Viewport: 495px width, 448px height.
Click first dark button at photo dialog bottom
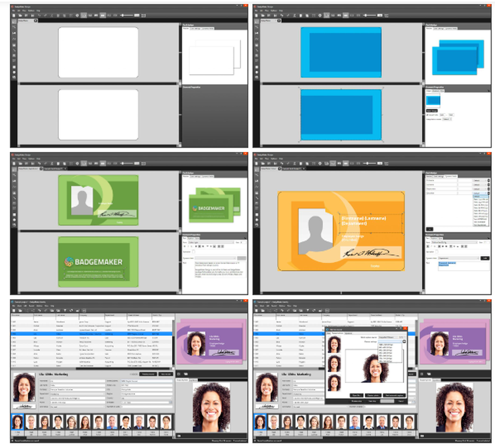(x=356, y=395)
